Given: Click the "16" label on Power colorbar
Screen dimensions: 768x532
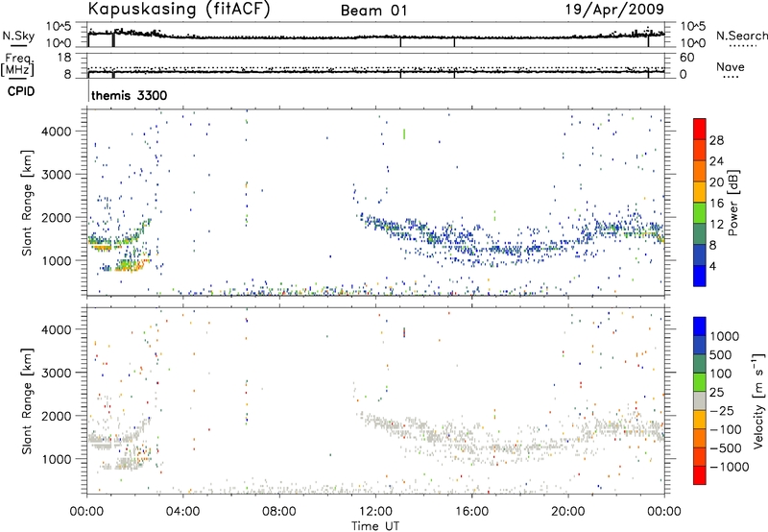Looking at the screenshot, I should pyautogui.click(x=716, y=204).
